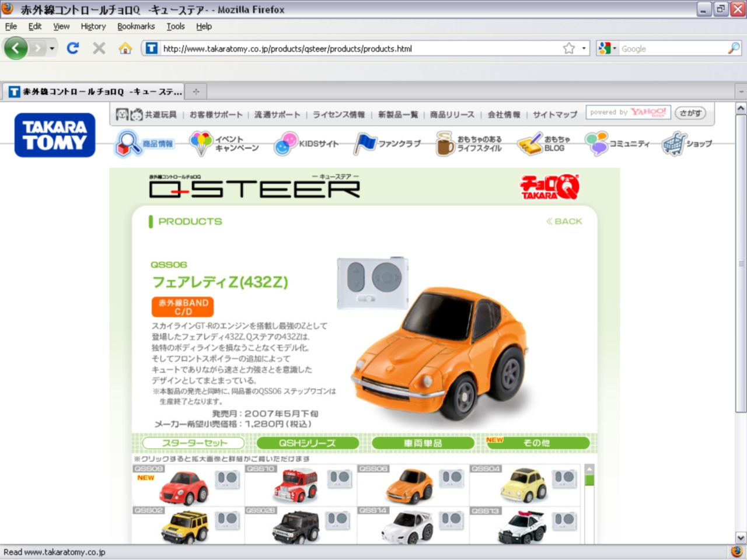747x560 pixels.
Task: Reload the page with the refresh icon
Action: pos(73,48)
